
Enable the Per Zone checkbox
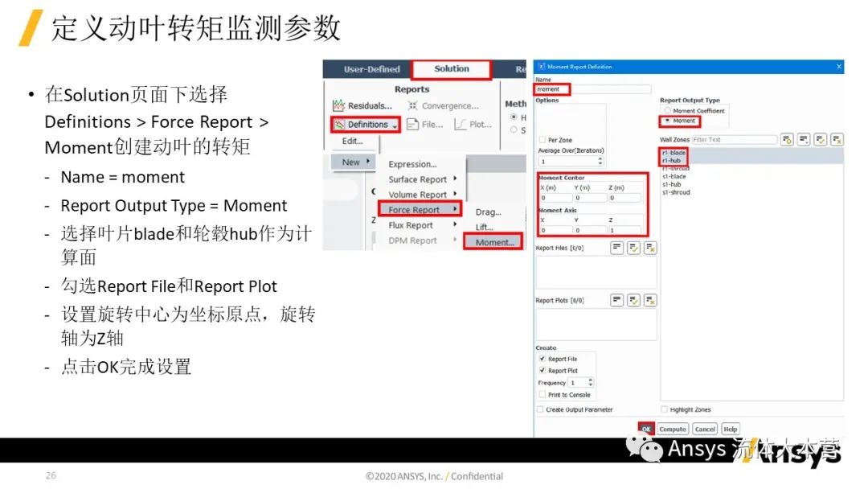(542, 140)
